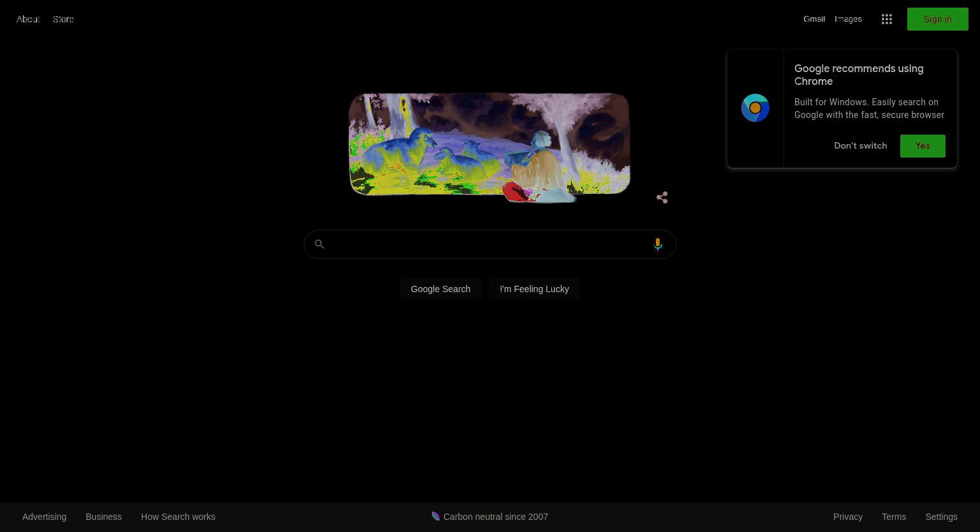Click the carbon neutral leaf icon

(x=436, y=516)
